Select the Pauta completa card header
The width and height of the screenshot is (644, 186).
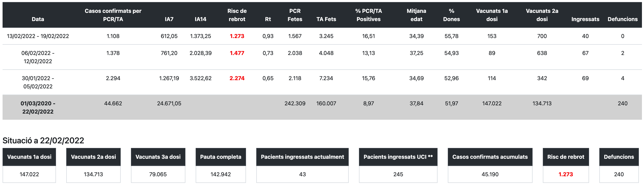tap(221, 157)
